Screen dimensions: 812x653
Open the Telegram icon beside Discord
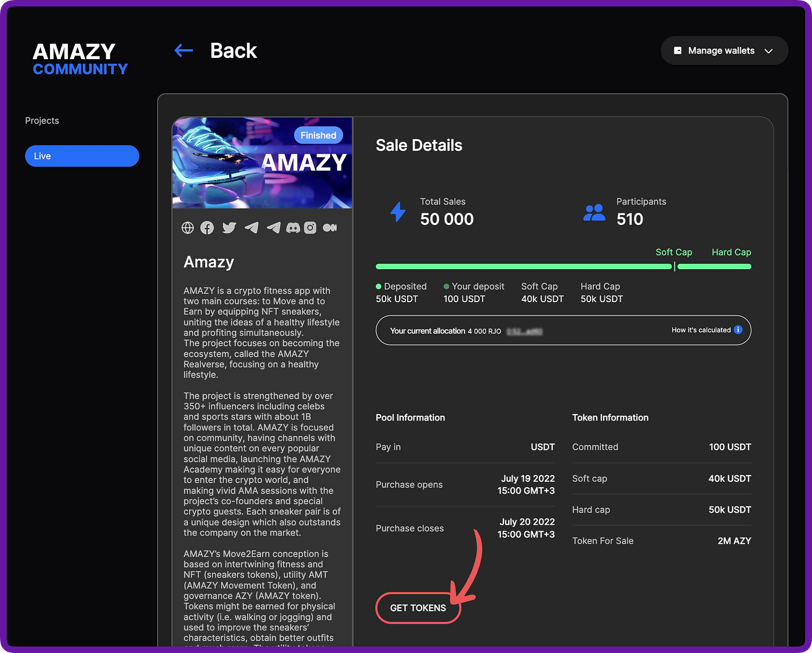[x=273, y=228]
